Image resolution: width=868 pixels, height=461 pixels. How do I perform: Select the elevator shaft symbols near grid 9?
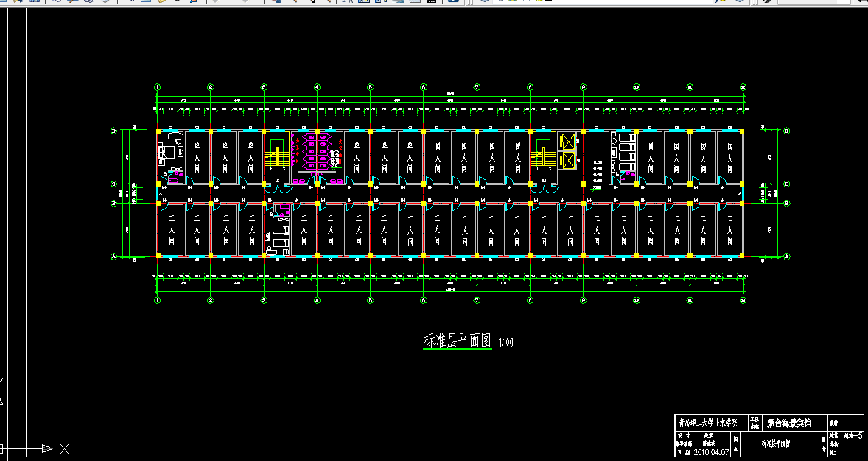pyautogui.click(x=569, y=151)
